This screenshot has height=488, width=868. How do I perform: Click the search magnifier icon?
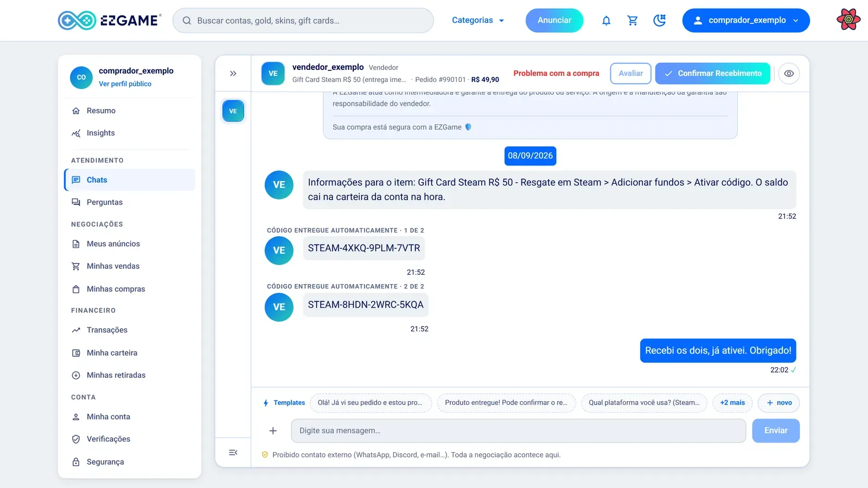187,21
